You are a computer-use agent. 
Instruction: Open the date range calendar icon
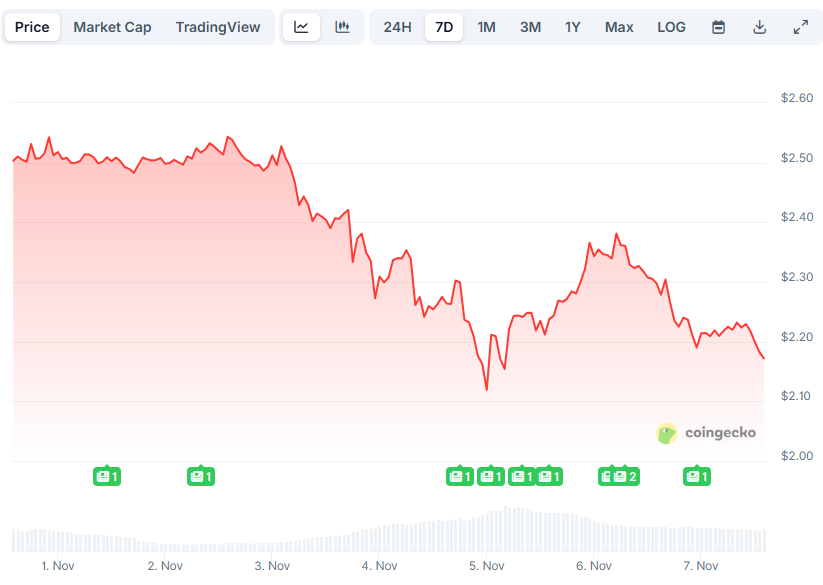[718, 27]
